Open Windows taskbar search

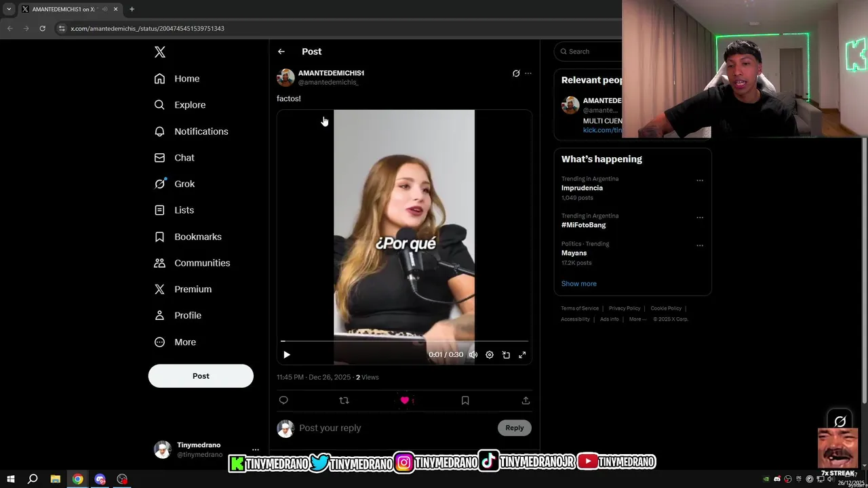click(x=33, y=479)
